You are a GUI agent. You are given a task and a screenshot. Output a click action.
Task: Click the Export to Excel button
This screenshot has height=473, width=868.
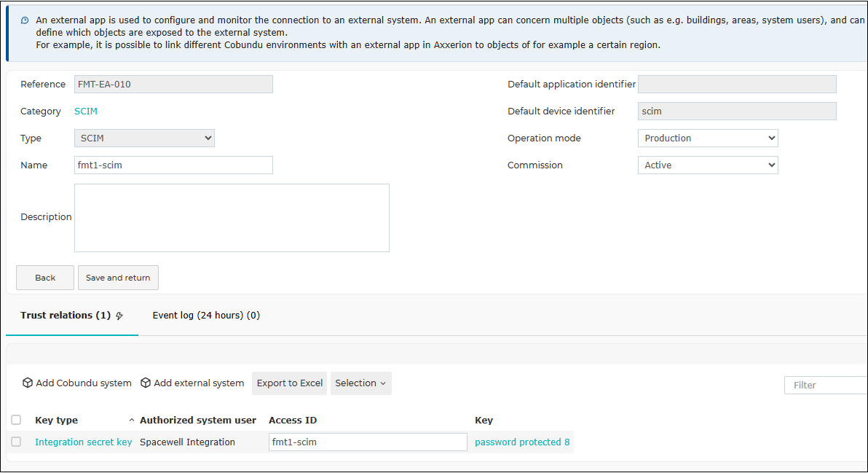pyautogui.click(x=290, y=383)
